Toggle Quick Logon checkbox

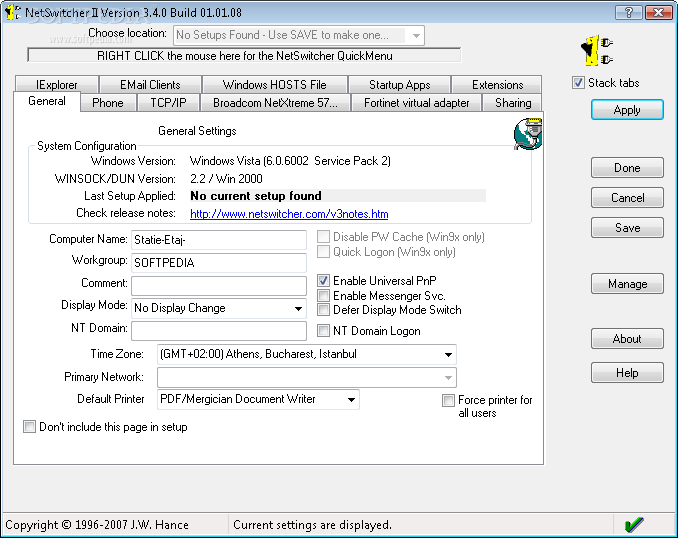(323, 252)
